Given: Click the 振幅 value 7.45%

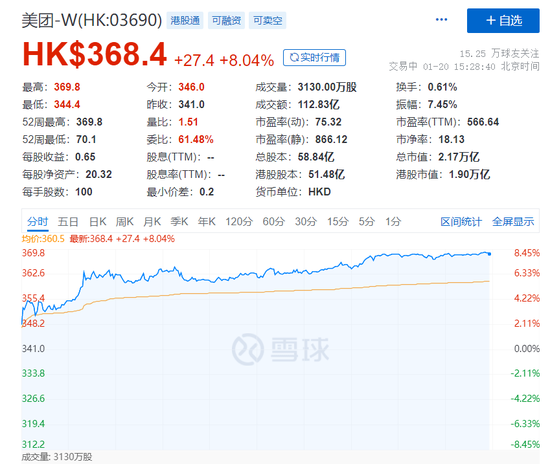Looking at the screenshot, I should coord(442,105).
